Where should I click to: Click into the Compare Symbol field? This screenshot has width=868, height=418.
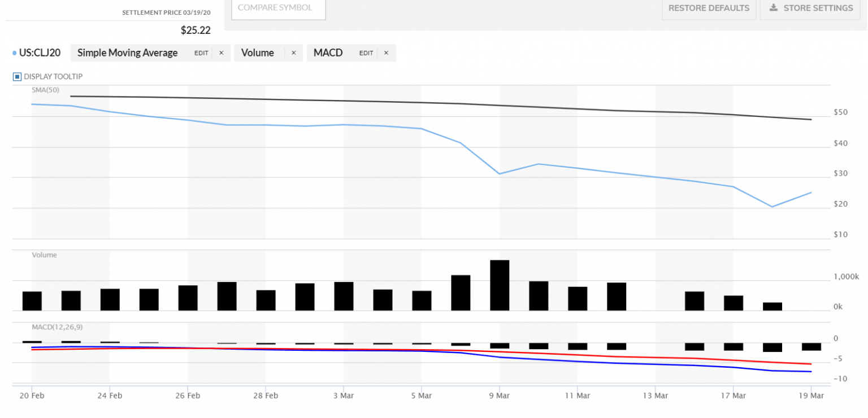(279, 8)
